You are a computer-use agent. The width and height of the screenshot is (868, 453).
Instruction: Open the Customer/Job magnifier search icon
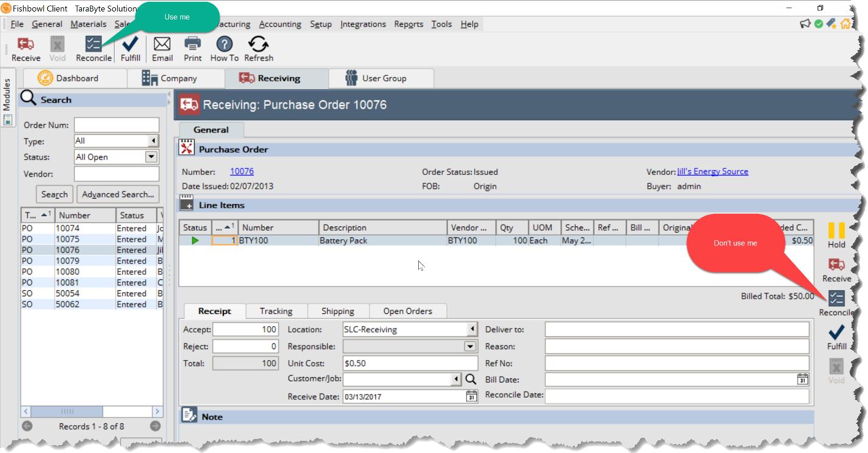470,380
